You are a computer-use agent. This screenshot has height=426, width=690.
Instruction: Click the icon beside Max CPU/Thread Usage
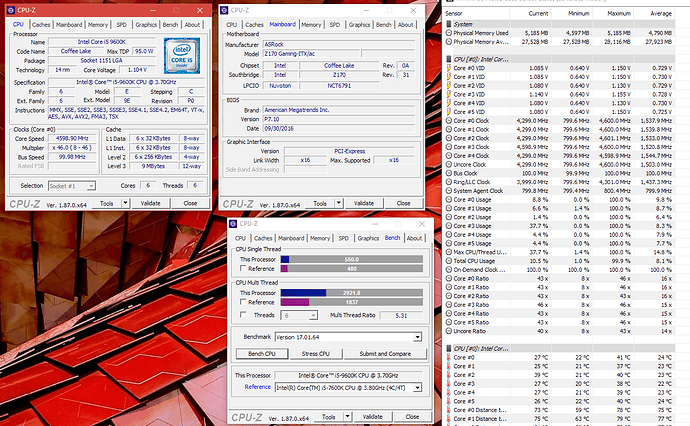(x=449, y=252)
